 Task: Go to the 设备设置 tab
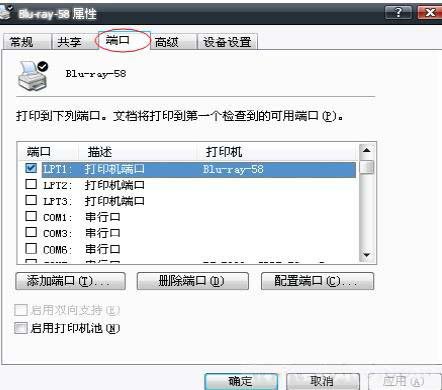point(227,42)
